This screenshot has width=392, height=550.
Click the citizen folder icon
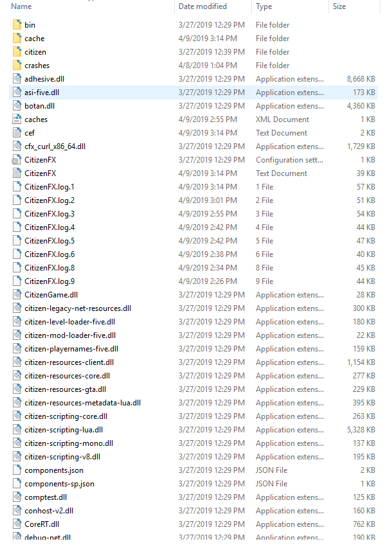tap(17, 52)
